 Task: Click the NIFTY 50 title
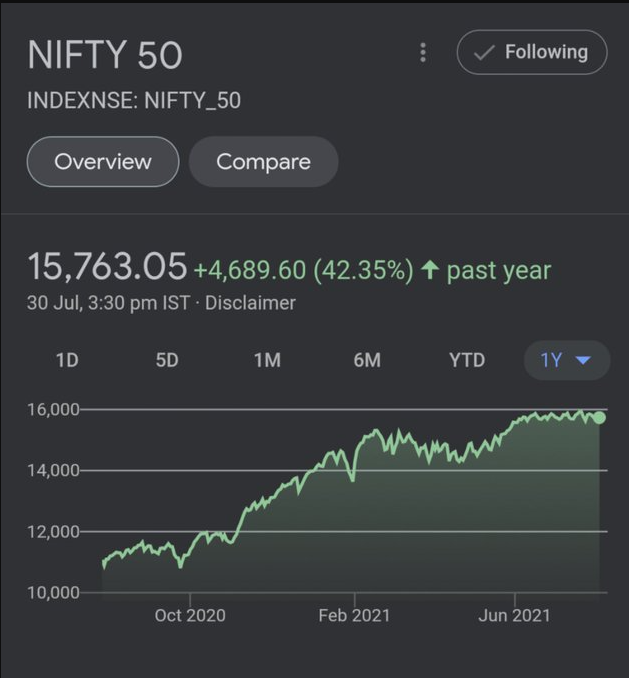[105, 55]
